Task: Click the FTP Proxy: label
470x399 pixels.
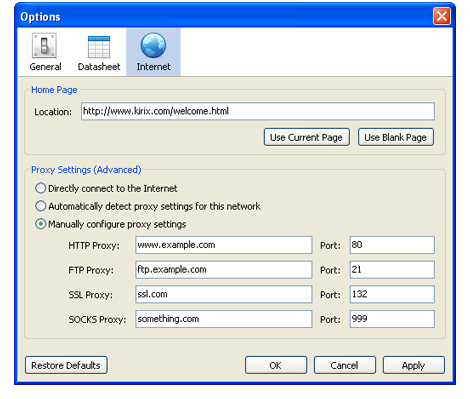Action: (91, 270)
